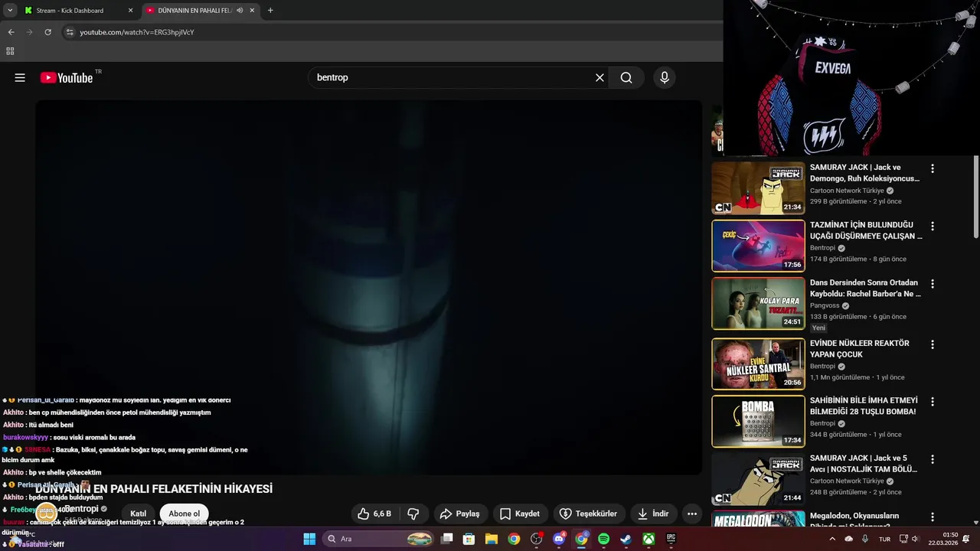The width and height of the screenshot is (980, 551).
Task: Open the Bentropi channel name link
Action: point(80,509)
